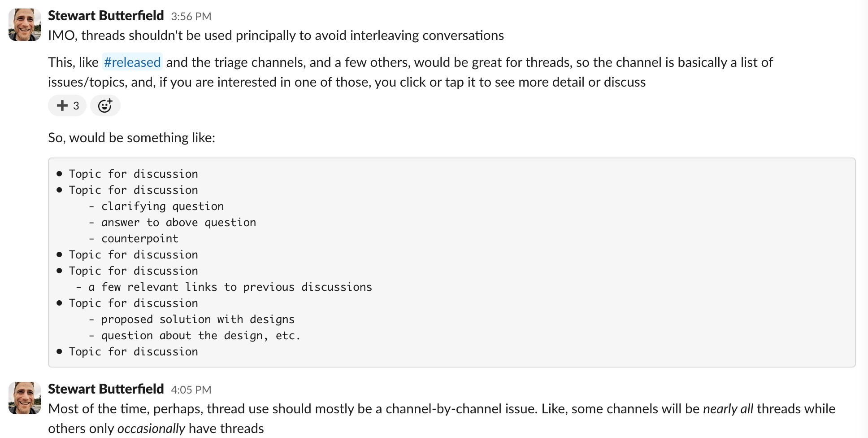Open the #released channel link

click(x=132, y=62)
